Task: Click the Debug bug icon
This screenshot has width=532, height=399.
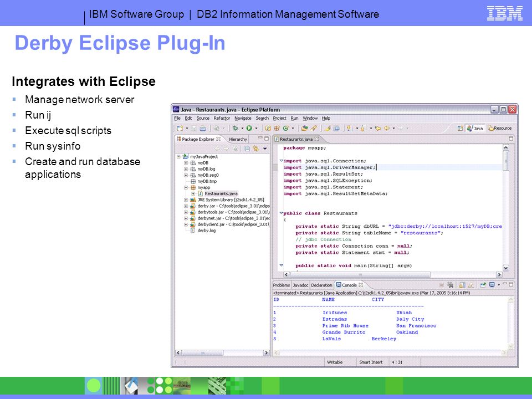Action: tap(235, 128)
